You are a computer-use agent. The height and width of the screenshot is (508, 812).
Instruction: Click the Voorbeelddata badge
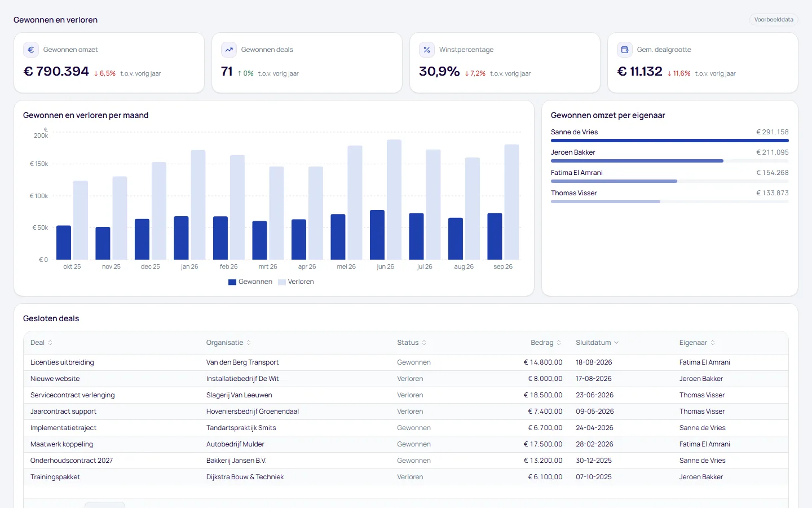(774, 20)
